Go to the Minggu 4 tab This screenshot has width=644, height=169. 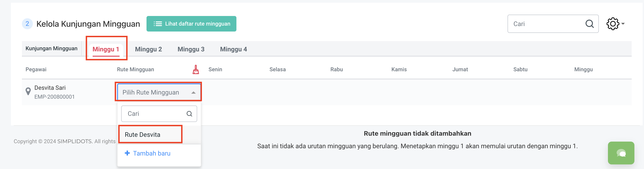tap(233, 49)
